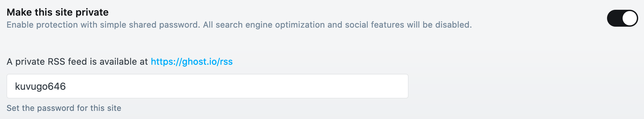Click the white knob of the private toggle

tap(630, 18)
